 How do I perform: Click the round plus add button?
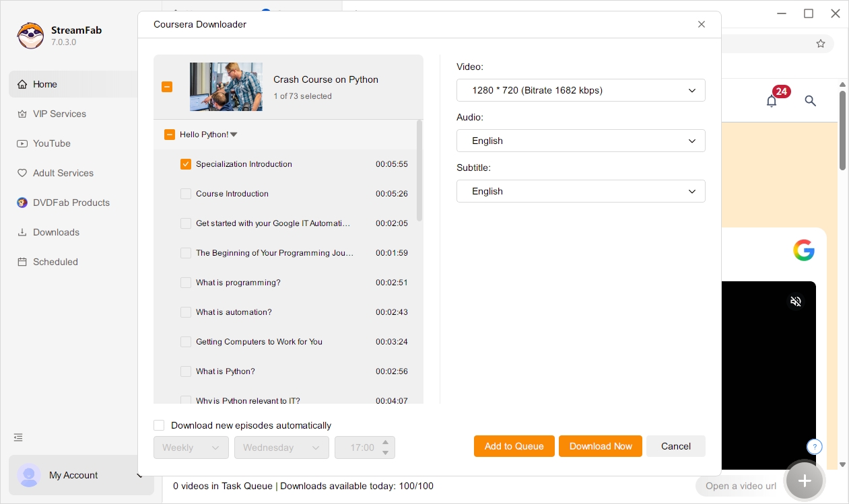[x=805, y=480]
